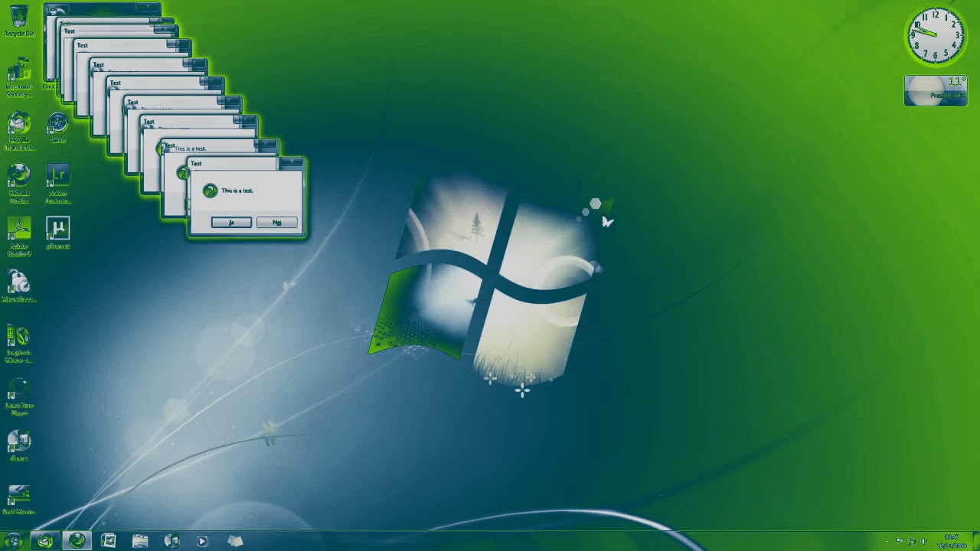This screenshot has width=980, height=551.
Task: Select the front Test dialog title bar
Action: [x=234, y=163]
